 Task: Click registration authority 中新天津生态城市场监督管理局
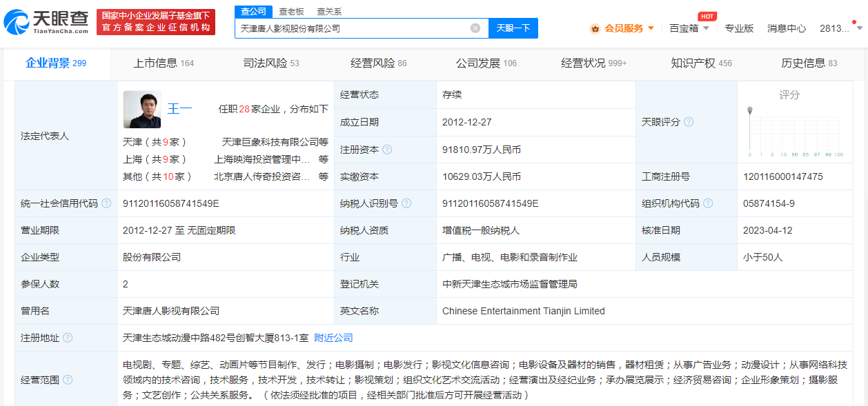(x=510, y=284)
